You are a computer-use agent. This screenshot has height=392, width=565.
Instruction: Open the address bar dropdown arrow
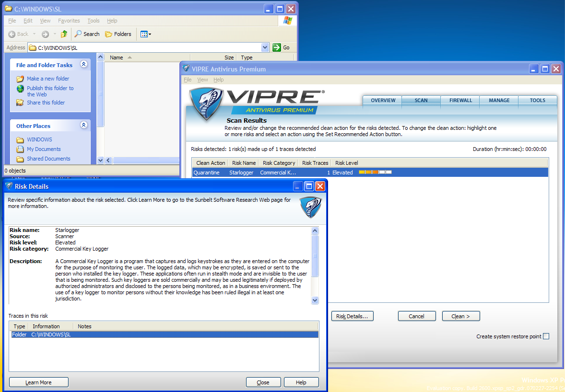pos(265,47)
